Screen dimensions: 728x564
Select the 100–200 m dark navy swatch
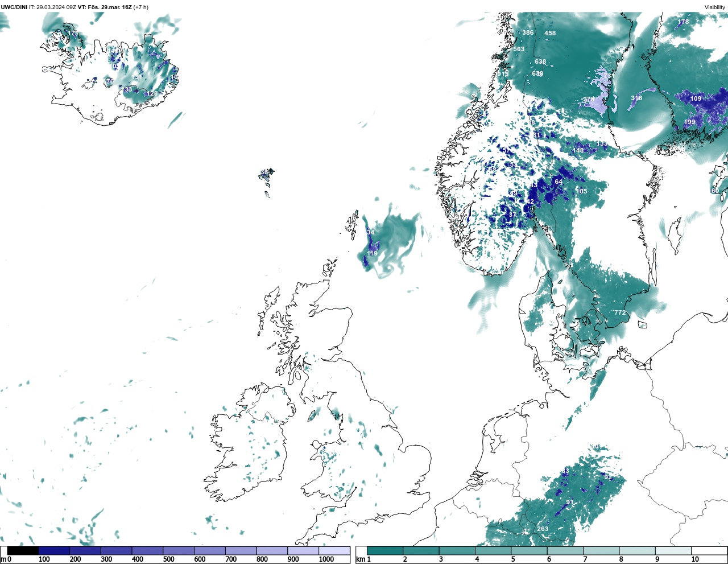tap(54, 550)
